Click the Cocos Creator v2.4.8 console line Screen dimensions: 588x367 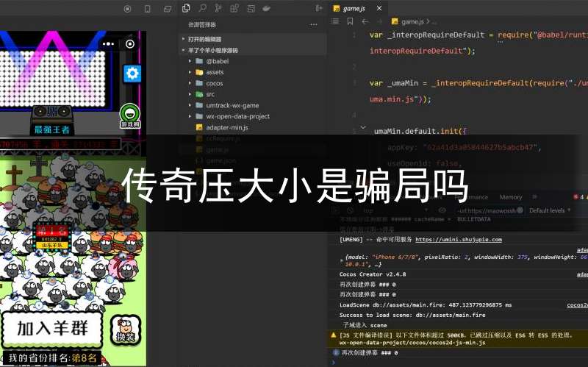(x=373, y=274)
